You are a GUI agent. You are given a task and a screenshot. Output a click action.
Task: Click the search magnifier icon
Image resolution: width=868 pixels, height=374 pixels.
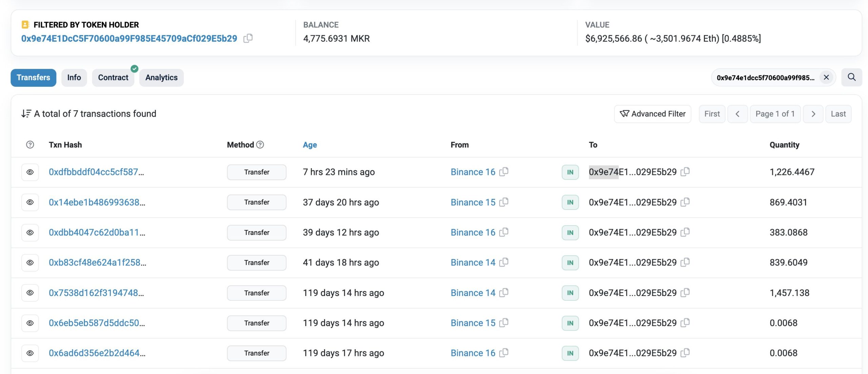[x=851, y=77]
